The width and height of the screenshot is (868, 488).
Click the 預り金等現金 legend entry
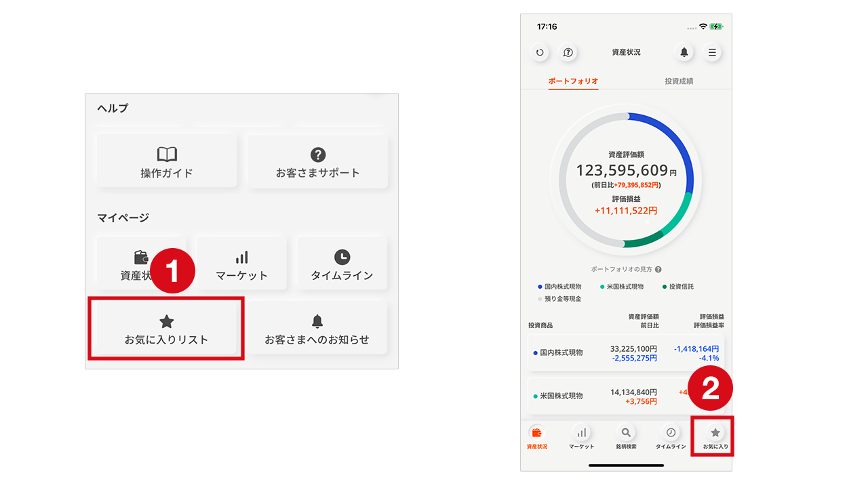tap(559, 299)
